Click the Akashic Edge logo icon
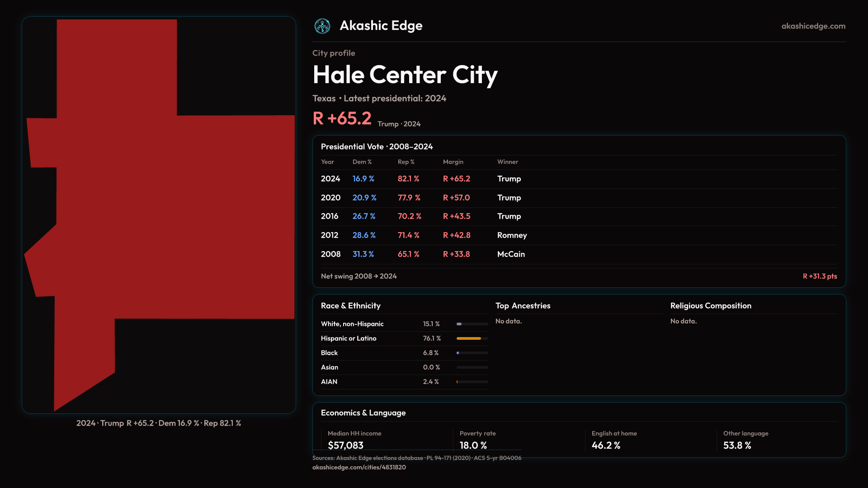868x488 pixels. click(322, 26)
